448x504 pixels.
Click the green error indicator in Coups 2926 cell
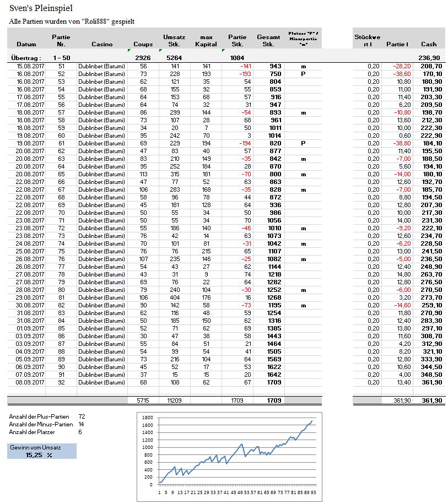(x=130, y=51)
